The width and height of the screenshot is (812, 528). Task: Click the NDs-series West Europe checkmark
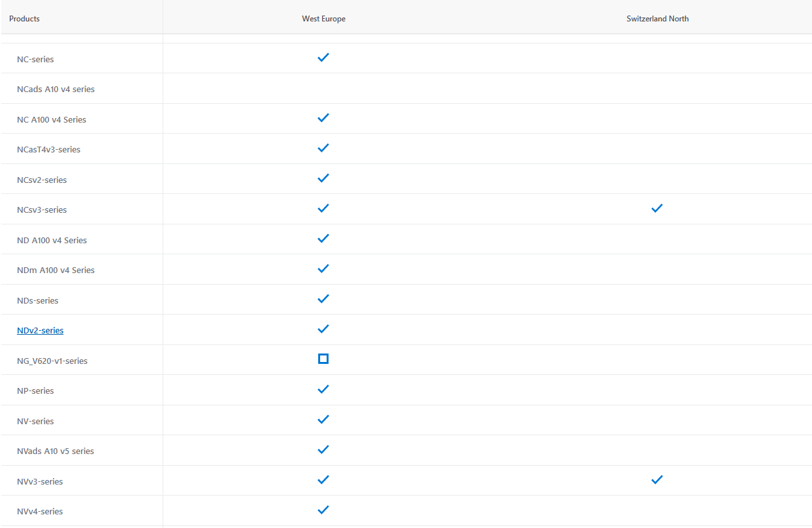[323, 298]
